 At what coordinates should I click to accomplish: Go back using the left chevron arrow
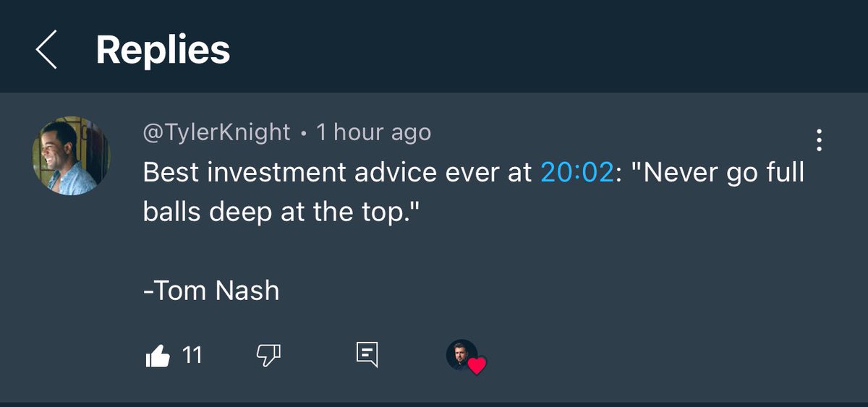(x=46, y=51)
